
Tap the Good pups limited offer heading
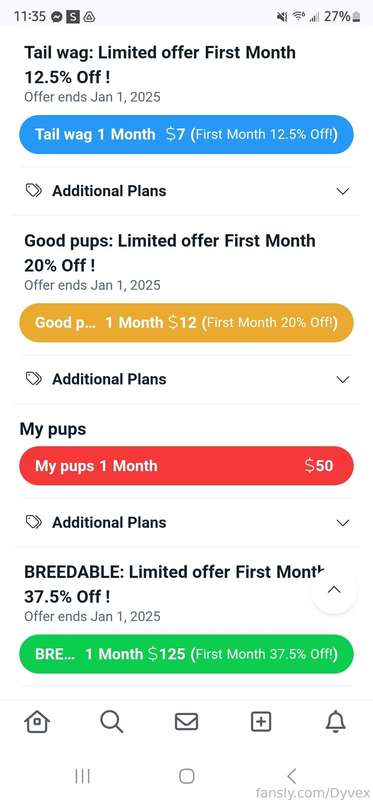point(170,253)
